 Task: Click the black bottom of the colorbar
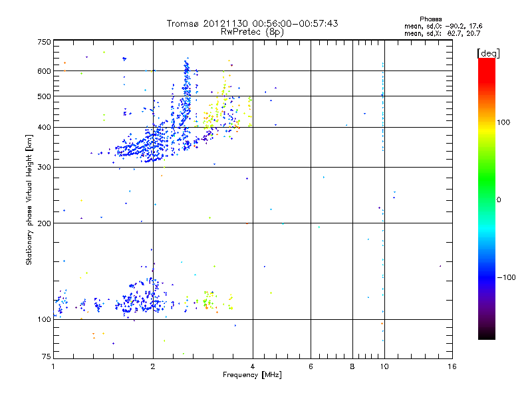[x=487, y=334]
